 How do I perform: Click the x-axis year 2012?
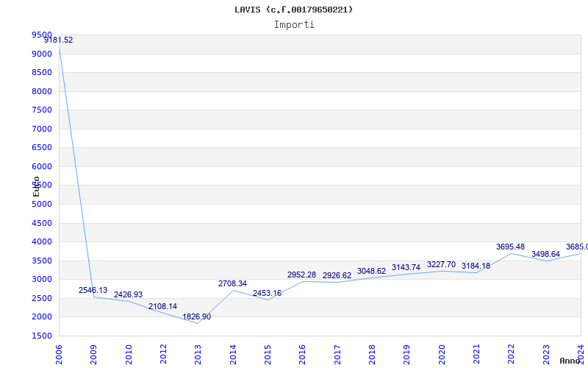tap(163, 355)
